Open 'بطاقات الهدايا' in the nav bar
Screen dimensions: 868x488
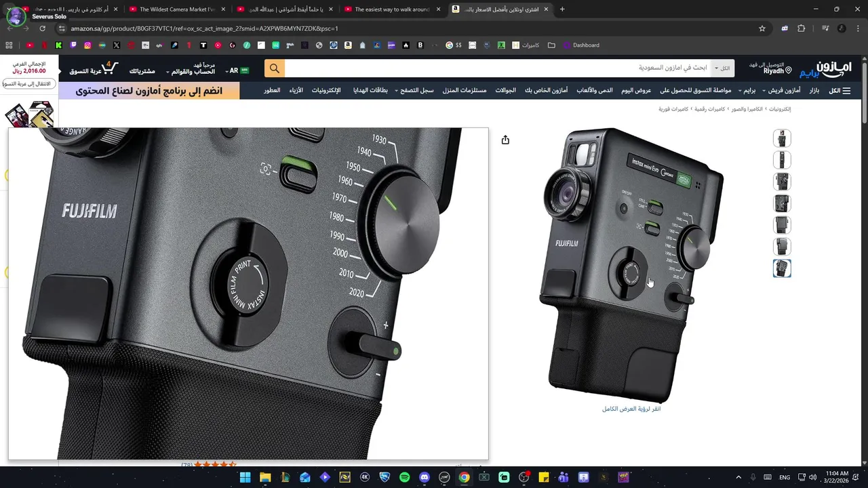pyautogui.click(x=370, y=90)
